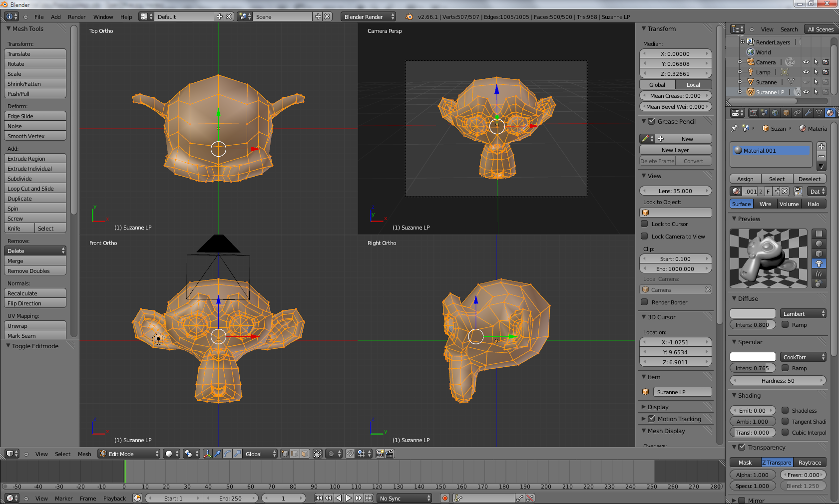839x504 pixels.
Task: Enable Lock to Cursor checkbox
Action: (x=645, y=224)
